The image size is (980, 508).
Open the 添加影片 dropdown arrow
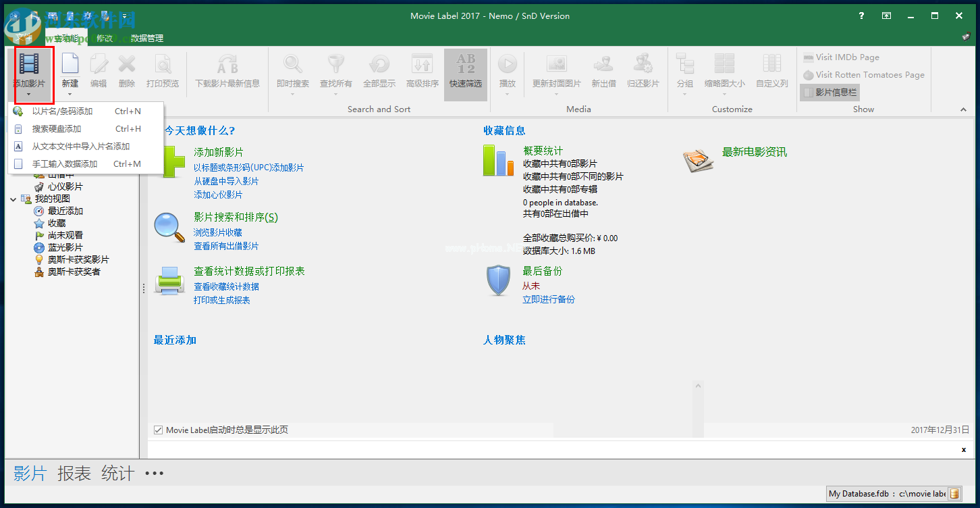pos(29,94)
